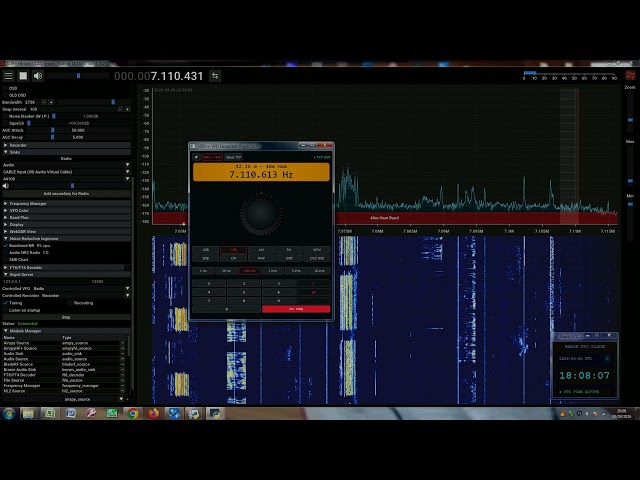This screenshot has height=480, width=640.
Task: Click the red set freq button
Action: pos(296,309)
